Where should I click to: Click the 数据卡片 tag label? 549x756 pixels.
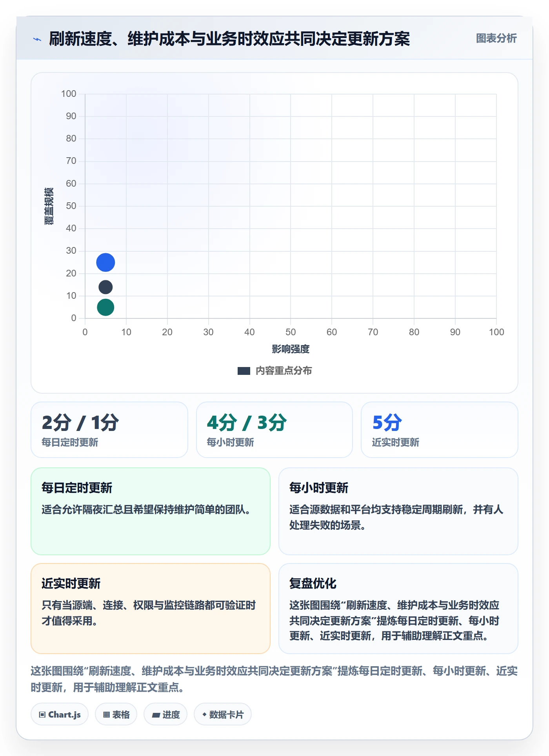[x=227, y=714]
